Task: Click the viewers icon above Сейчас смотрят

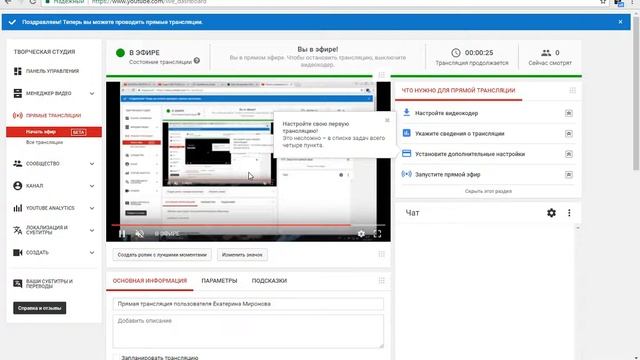Action: [x=546, y=53]
